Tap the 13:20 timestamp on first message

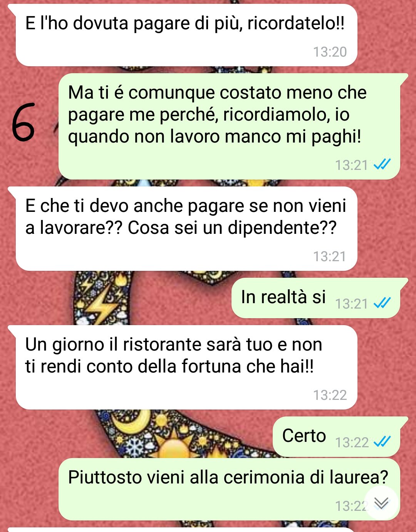click(330, 52)
